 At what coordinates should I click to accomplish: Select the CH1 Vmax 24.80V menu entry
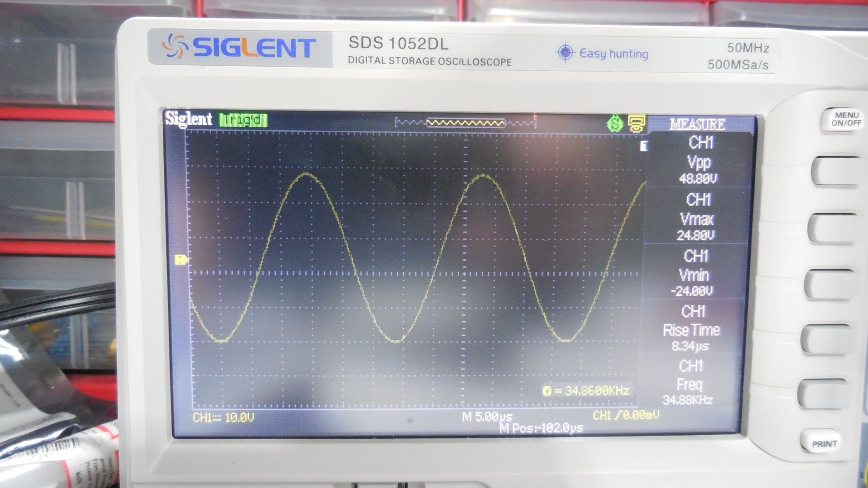click(697, 216)
